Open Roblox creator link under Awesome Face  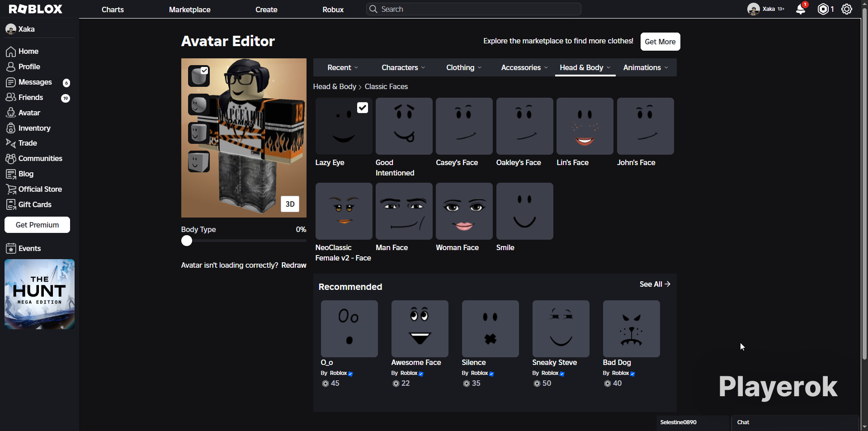tap(409, 373)
